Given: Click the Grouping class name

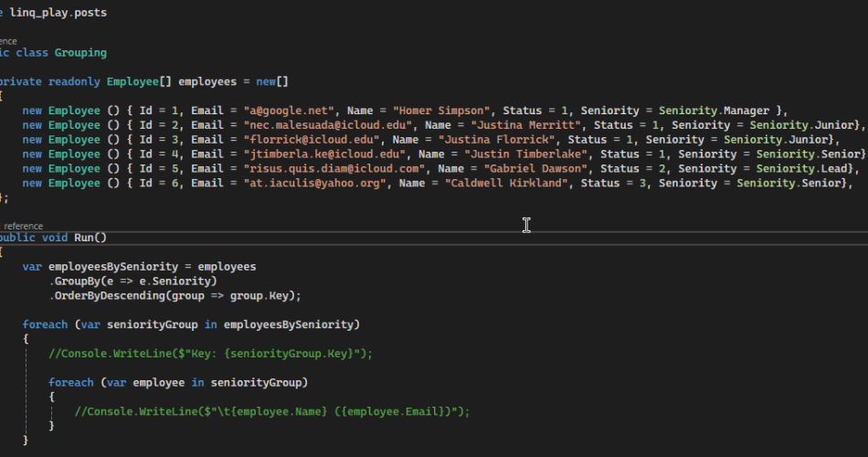Looking at the screenshot, I should pyautogui.click(x=80, y=53).
